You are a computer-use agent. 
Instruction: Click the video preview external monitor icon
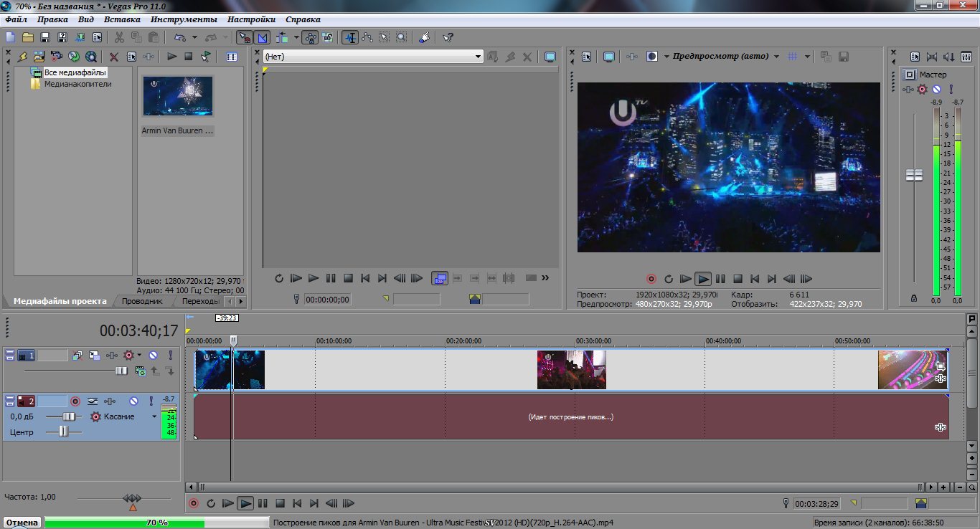(x=609, y=57)
